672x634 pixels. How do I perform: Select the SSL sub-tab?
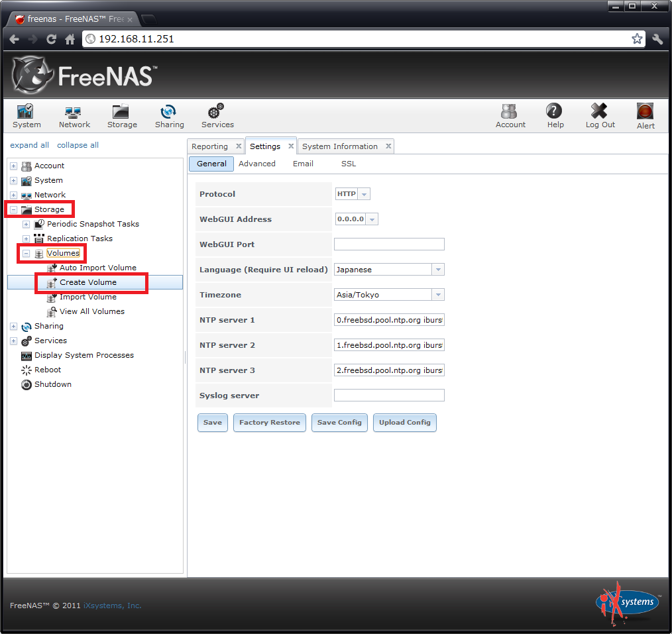pos(349,164)
